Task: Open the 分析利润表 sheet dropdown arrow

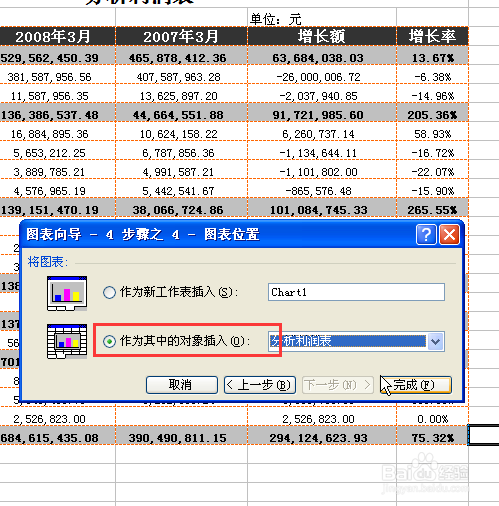Action: coord(435,341)
